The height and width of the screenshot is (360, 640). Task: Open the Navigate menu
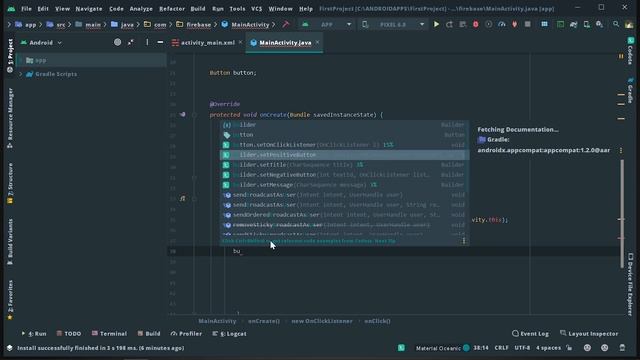coord(89,9)
